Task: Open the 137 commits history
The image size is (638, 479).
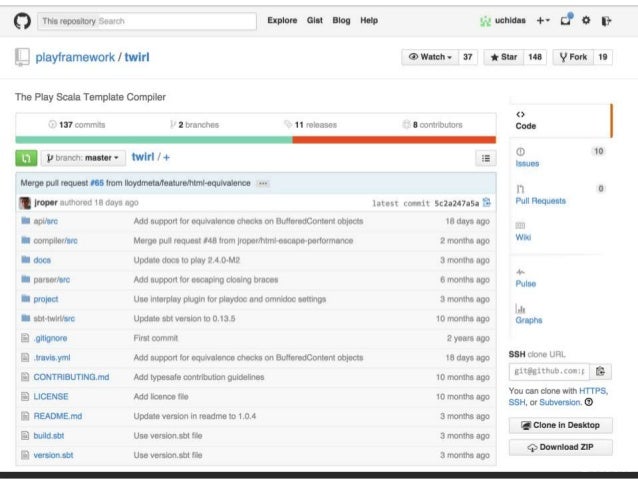Action: point(77,125)
